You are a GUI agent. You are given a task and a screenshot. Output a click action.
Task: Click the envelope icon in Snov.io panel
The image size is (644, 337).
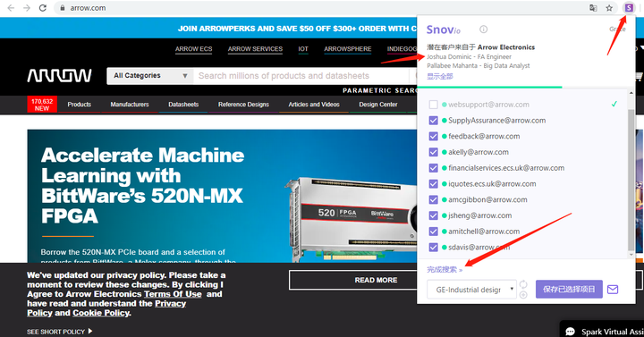(613, 290)
